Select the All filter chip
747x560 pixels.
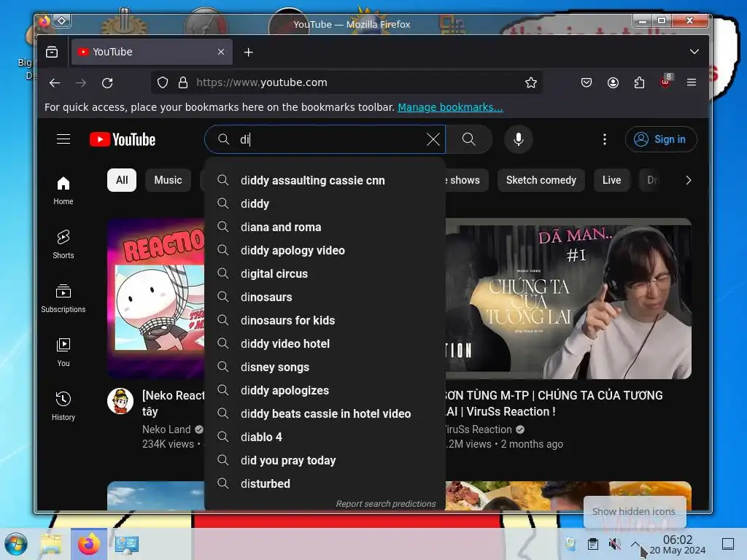[x=122, y=180]
